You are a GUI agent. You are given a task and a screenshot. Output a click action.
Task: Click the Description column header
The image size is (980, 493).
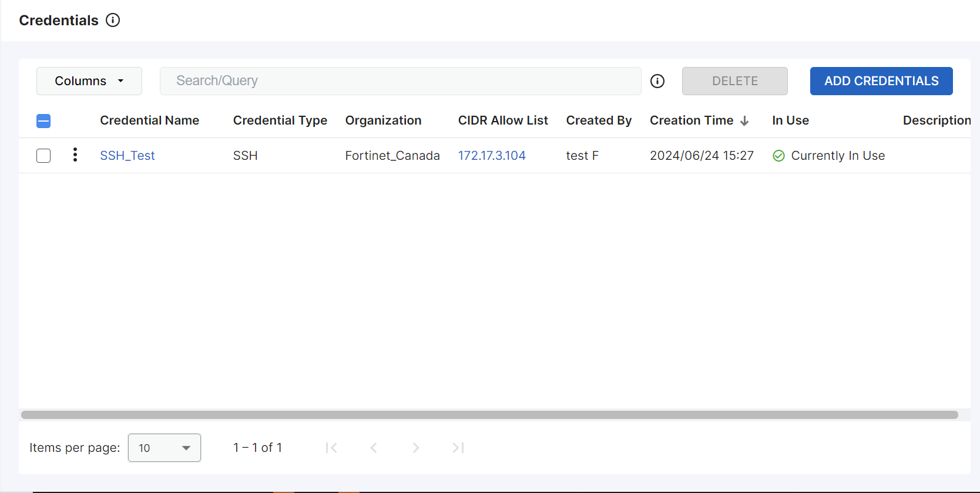pyautogui.click(x=937, y=120)
